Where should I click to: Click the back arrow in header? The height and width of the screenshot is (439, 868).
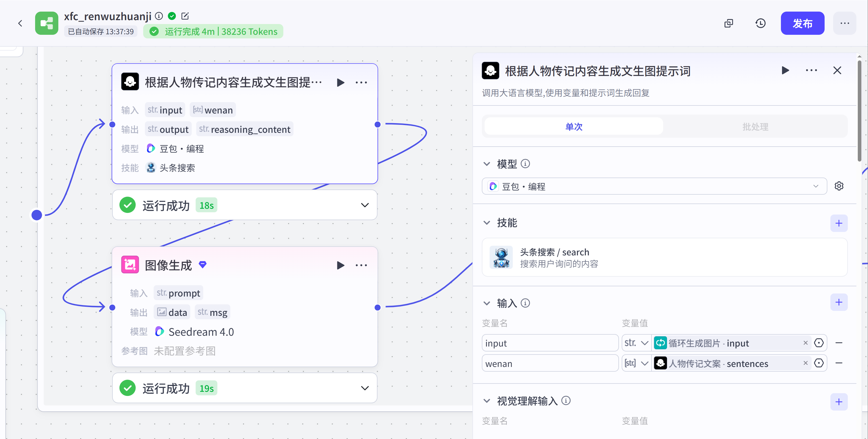20,23
